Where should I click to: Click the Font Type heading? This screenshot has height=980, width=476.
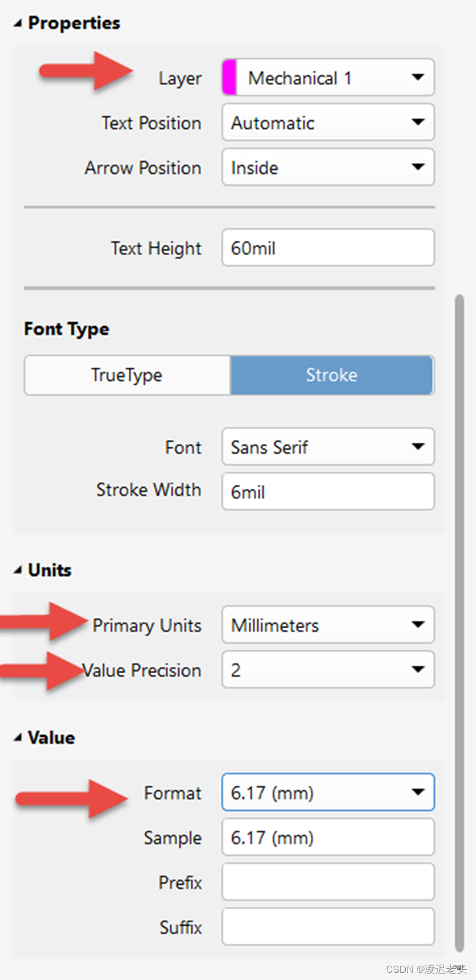pos(67,329)
